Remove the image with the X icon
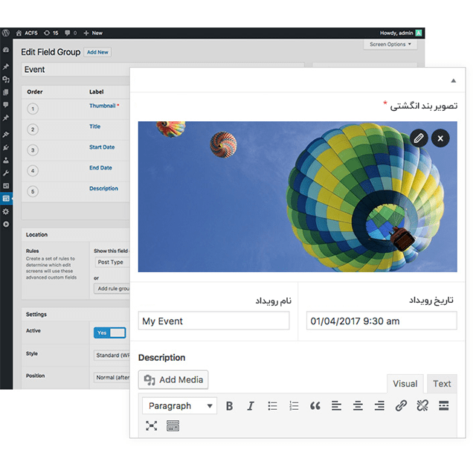 click(x=440, y=138)
